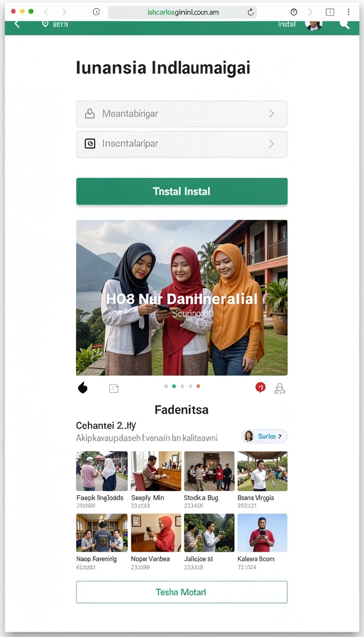Click the clock icon left of address bar
The image size is (364, 637).
point(96,12)
